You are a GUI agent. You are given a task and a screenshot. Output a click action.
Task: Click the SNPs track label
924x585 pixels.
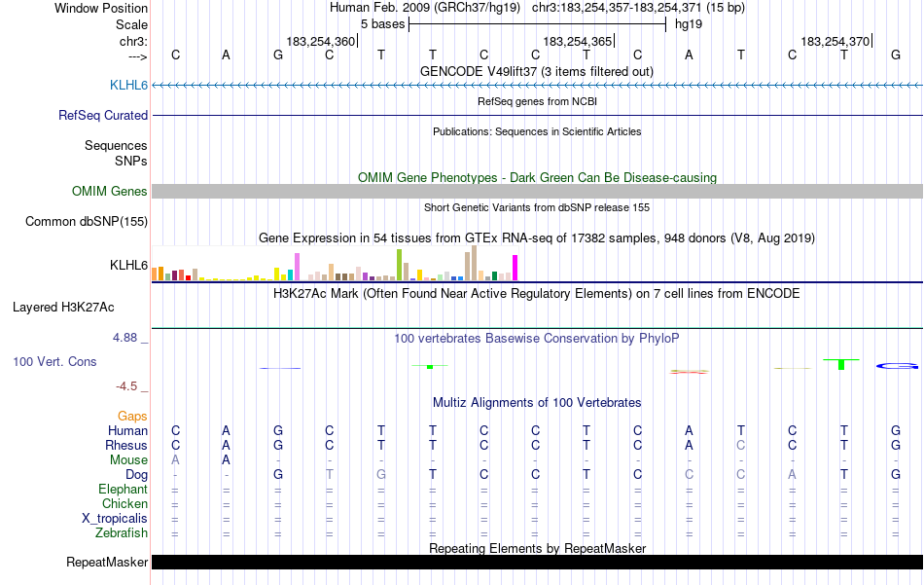131,161
